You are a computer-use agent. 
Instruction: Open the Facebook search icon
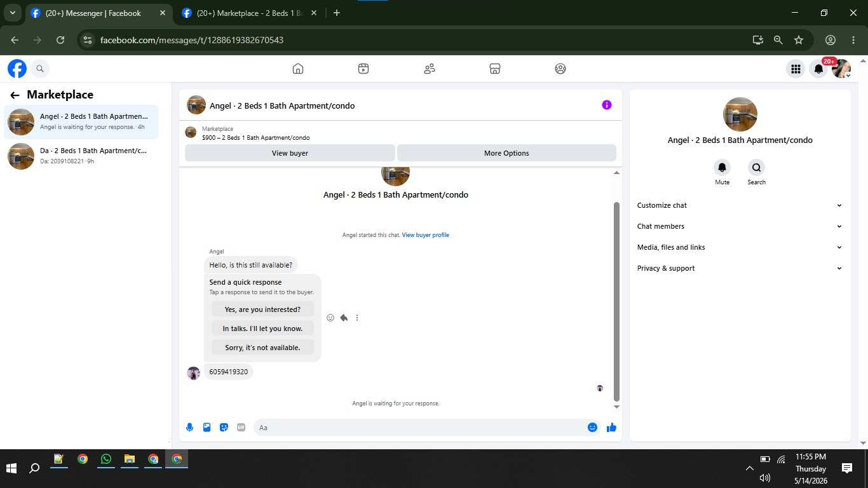(39, 69)
